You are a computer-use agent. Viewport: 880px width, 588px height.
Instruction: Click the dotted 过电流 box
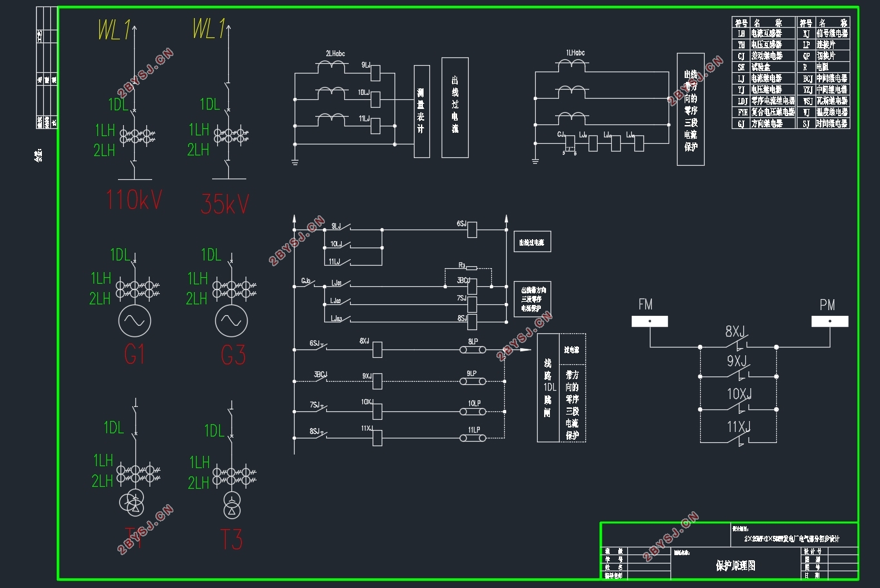point(572,349)
